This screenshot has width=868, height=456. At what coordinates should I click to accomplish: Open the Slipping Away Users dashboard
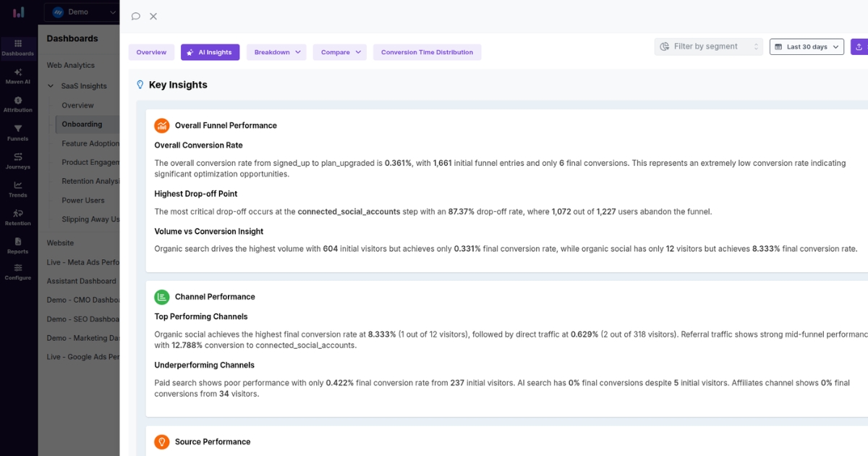(x=90, y=219)
